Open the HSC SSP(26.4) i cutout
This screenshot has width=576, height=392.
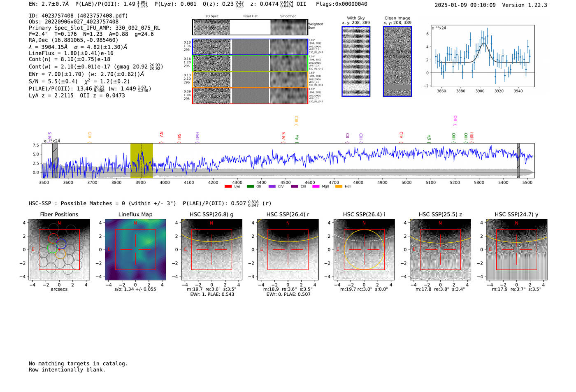pos(364,249)
